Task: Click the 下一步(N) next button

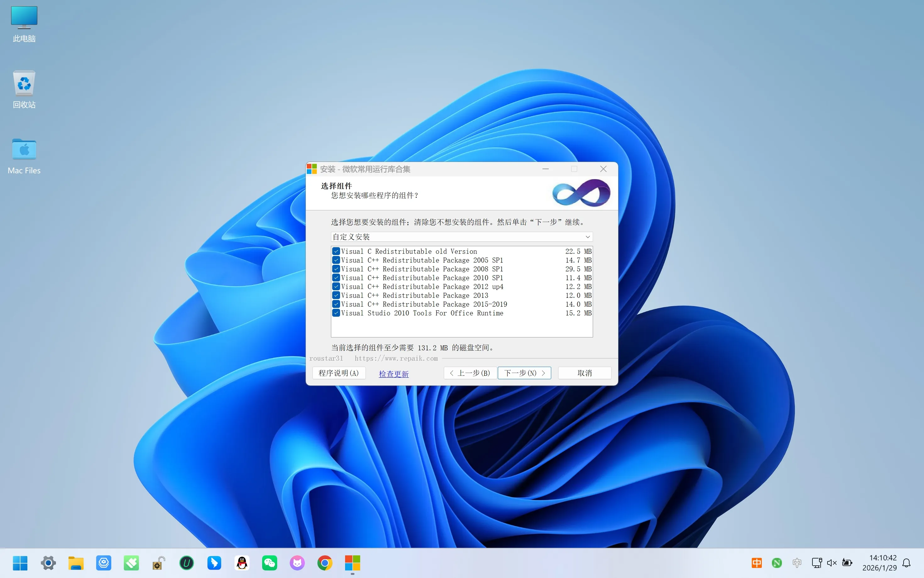Action: tap(524, 373)
